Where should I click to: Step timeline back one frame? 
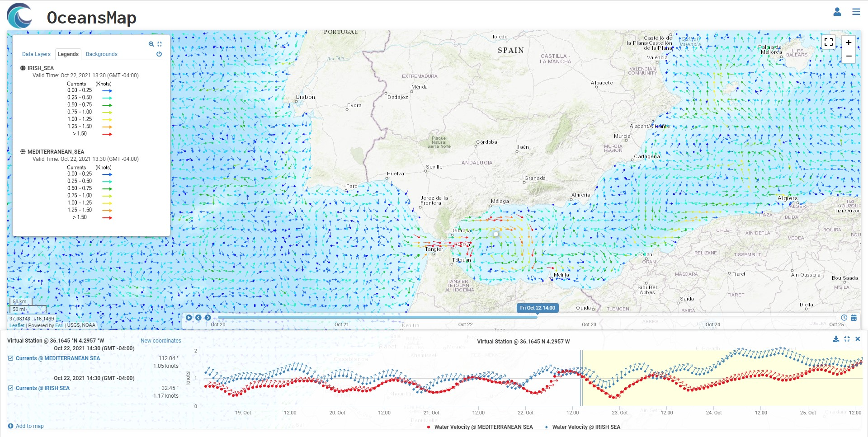pyautogui.click(x=198, y=318)
